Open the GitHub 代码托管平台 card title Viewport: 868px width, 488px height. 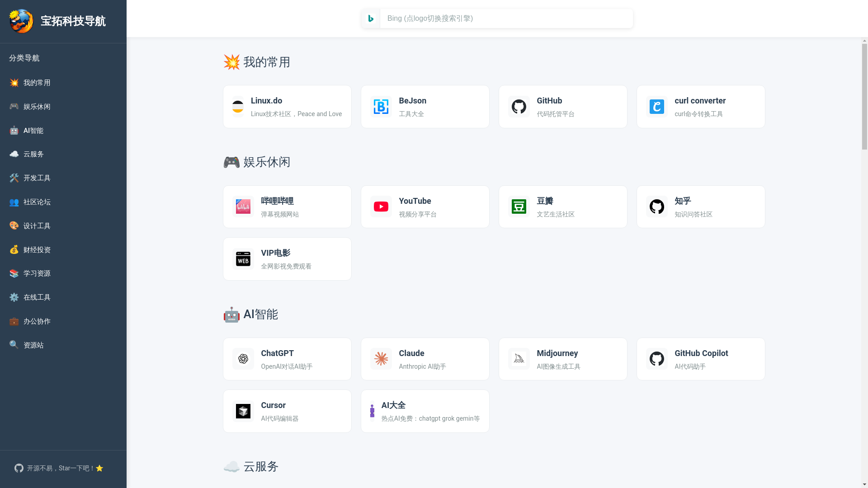pyautogui.click(x=549, y=101)
